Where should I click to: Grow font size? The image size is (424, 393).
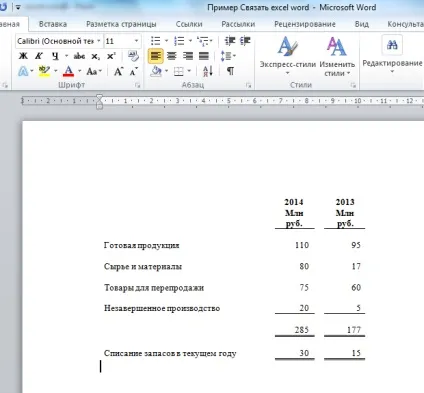[119, 71]
